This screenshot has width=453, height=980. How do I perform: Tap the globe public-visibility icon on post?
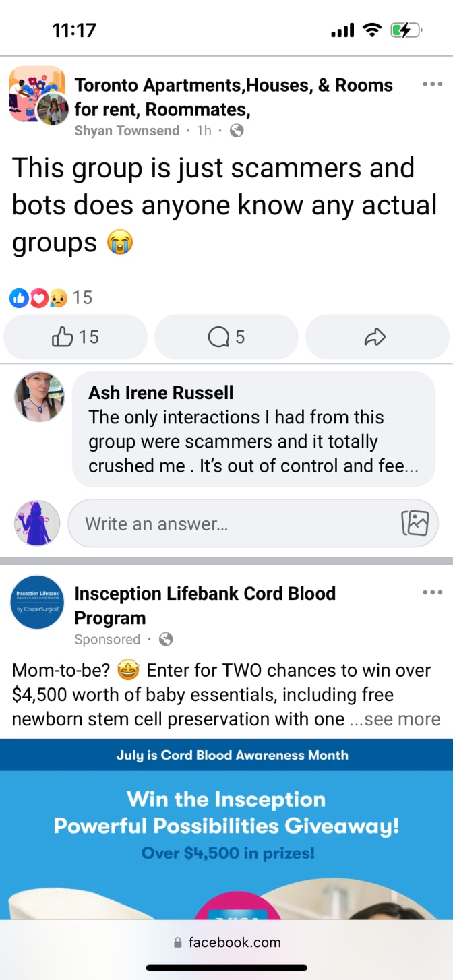(x=237, y=131)
